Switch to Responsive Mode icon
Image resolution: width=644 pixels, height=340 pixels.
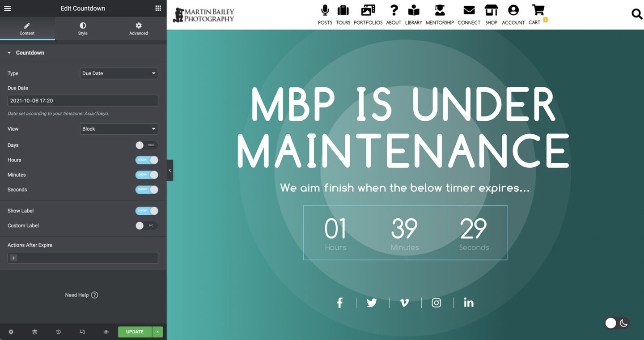point(82,332)
